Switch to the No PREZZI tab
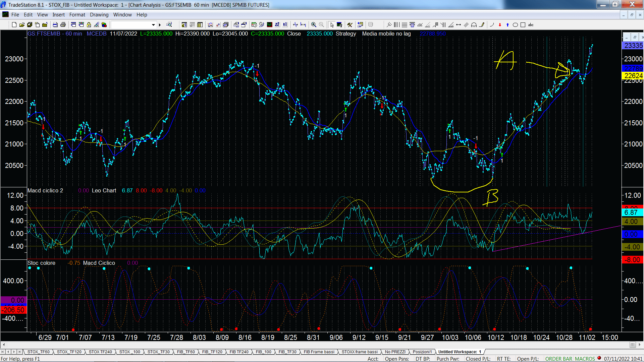 (395, 352)
